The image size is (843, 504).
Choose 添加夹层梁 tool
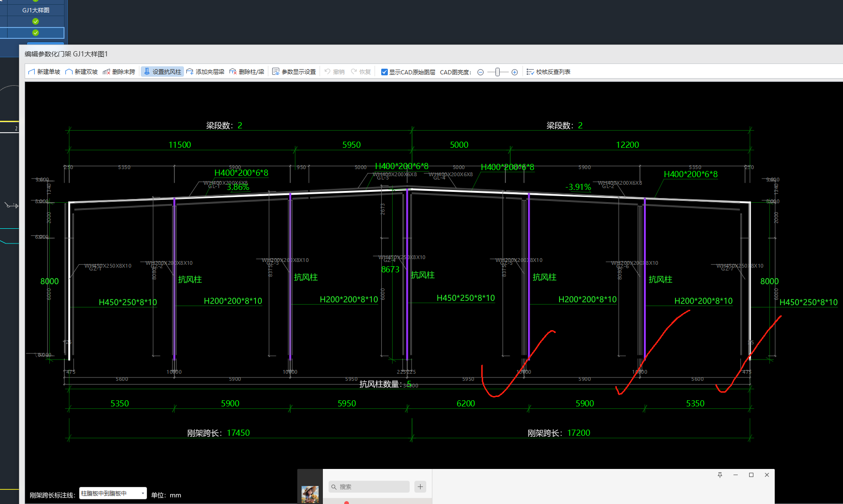pos(205,72)
